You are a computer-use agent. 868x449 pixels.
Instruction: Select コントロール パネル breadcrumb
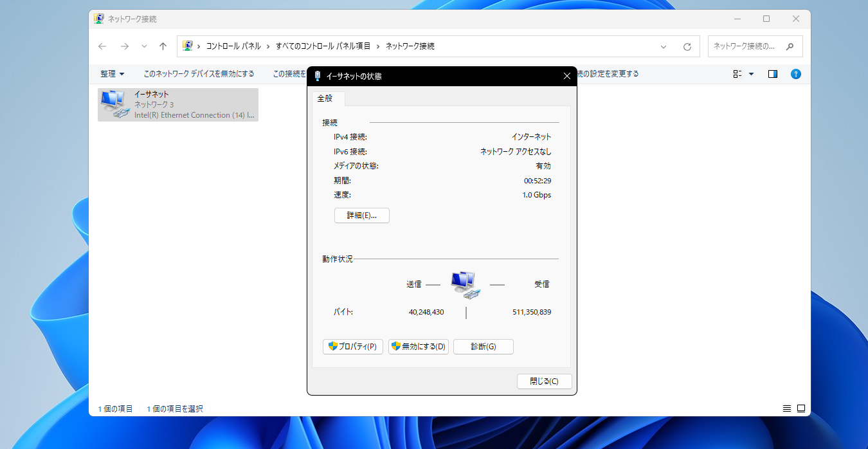[x=233, y=46]
